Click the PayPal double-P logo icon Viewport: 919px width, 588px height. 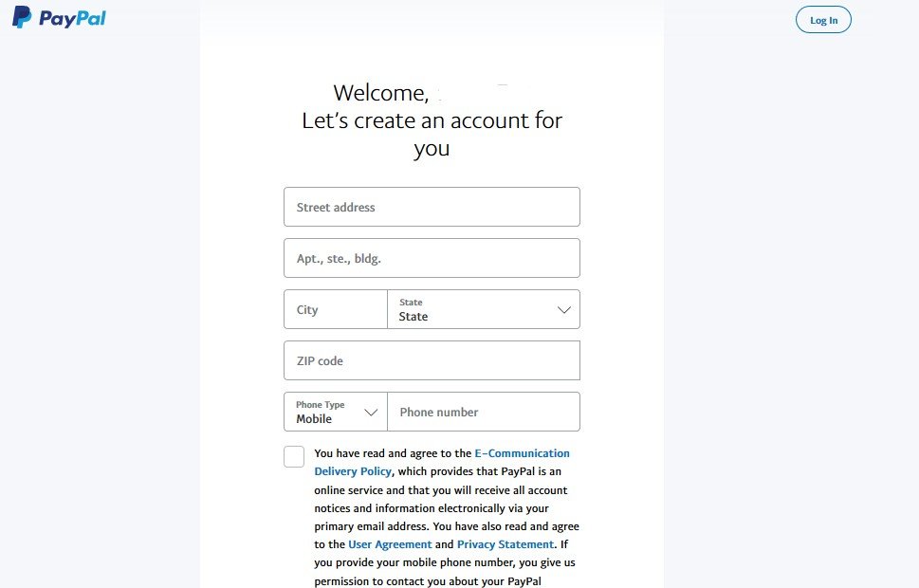coord(21,17)
